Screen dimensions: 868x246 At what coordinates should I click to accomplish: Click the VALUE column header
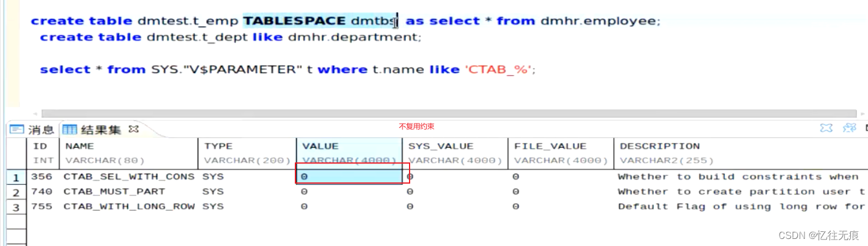pyautogui.click(x=349, y=153)
